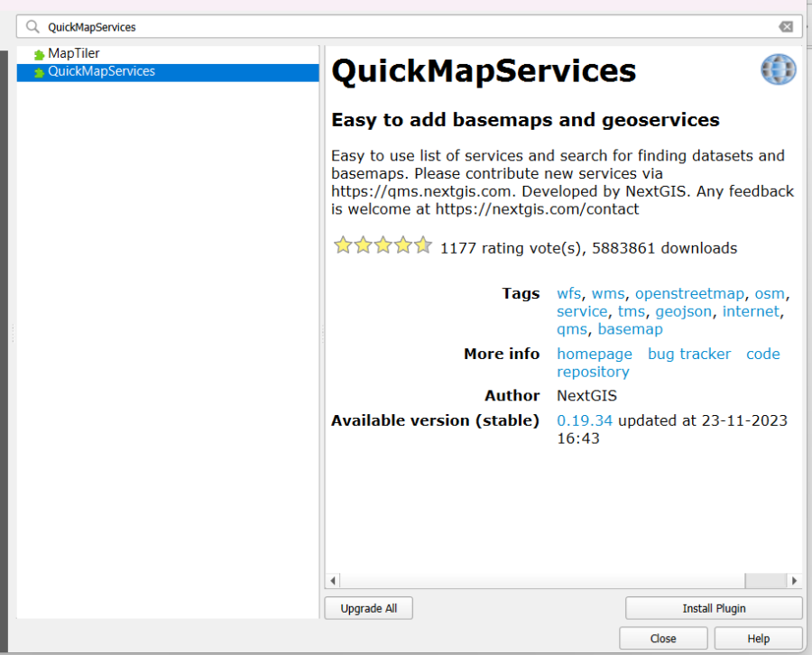Click the openstreetmap tag link
The width and height of the screenshot is (812, 655).
[689, 293]
